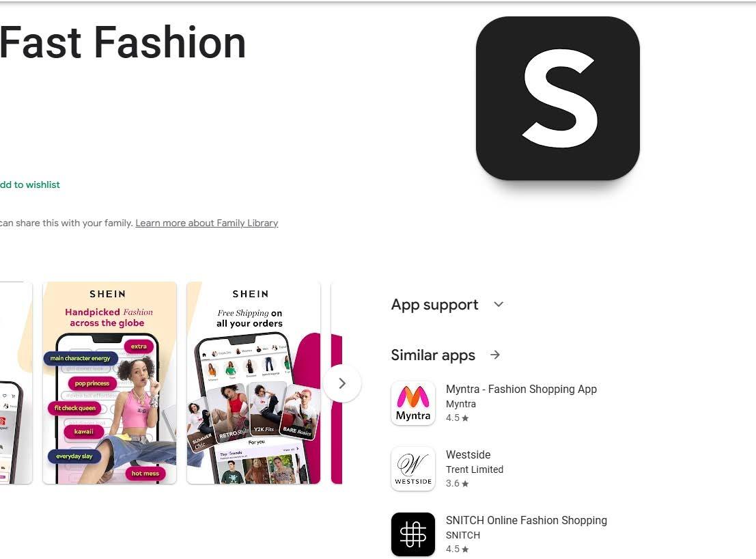This screenshot has width=756, height=559.
Task: Select SNITCH Online Fashion Shopping title
Action: (x=526, y=521)
